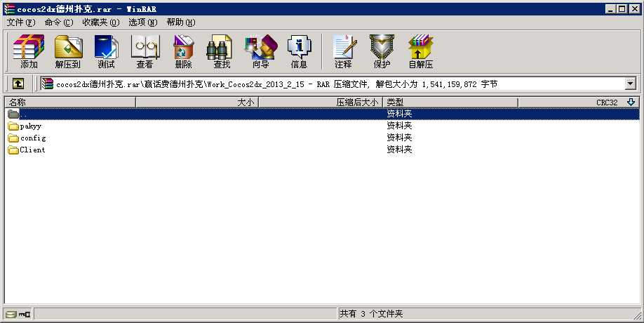Sort by 类型 column header
Screen dimensions: 644x323
(450, 103)
